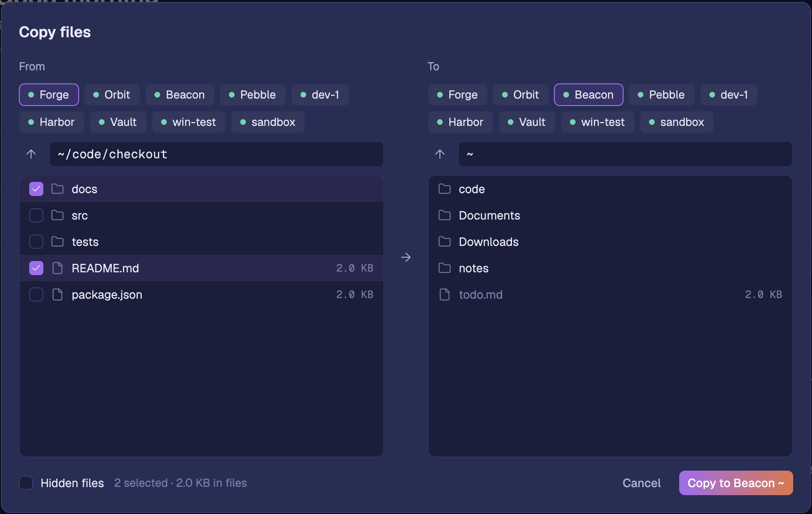Viewport: 812px width, 514px height.
Task: Pick dev-1 as the source host
Action: point(320,95)
